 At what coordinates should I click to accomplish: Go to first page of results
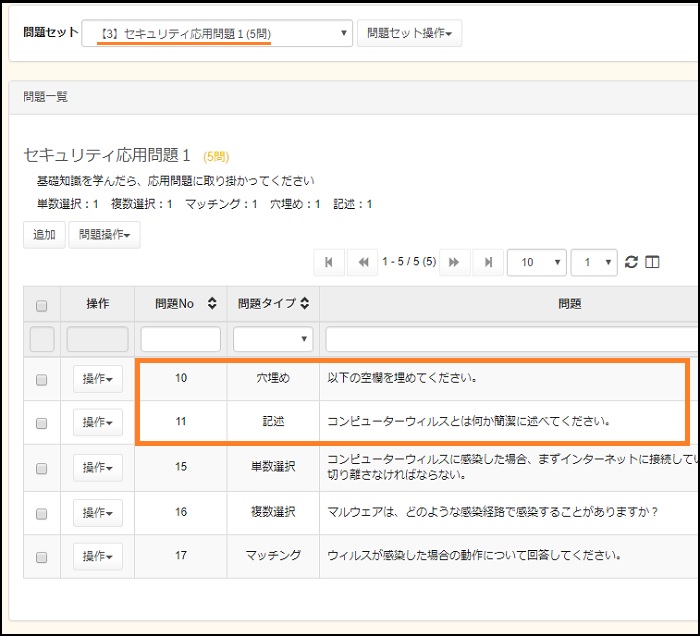pyautogui.click(x=328, y=262)
